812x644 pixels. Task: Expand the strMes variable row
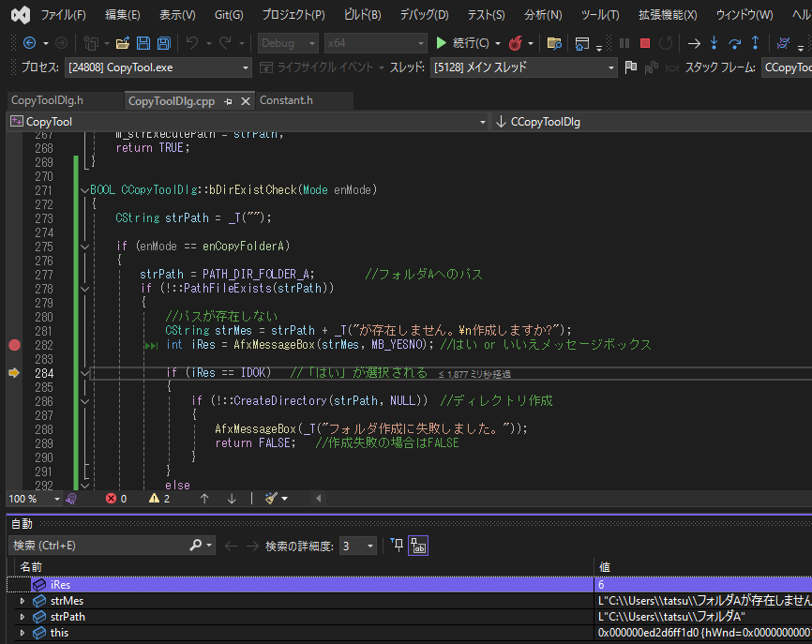pos(23,601)
